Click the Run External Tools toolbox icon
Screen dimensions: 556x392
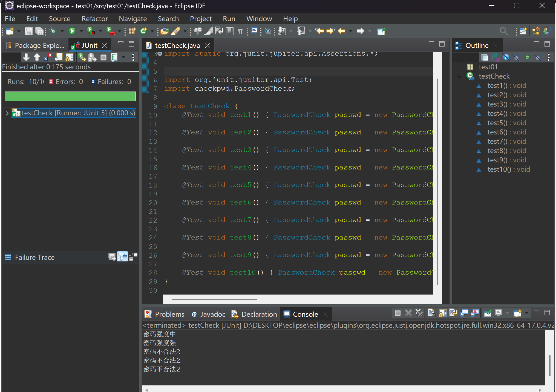coord(110,31)
